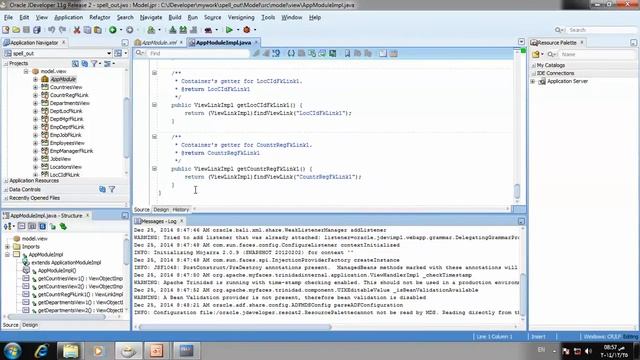
Task: Click the search magnifier icon beside Find
Action: click(x=140, y=53)
